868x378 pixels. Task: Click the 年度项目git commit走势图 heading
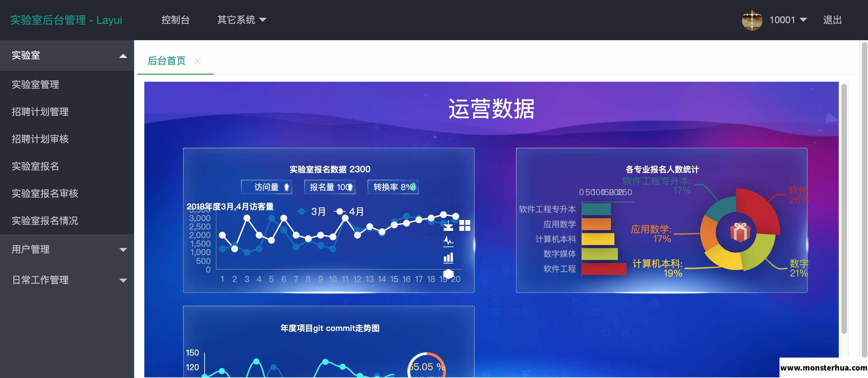pyautogui.click(x=330, y=328)
